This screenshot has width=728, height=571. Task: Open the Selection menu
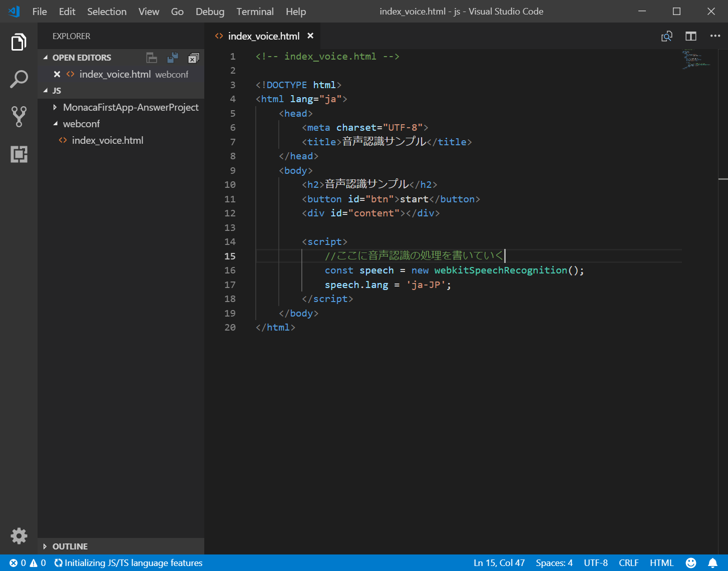pos(107,12)
